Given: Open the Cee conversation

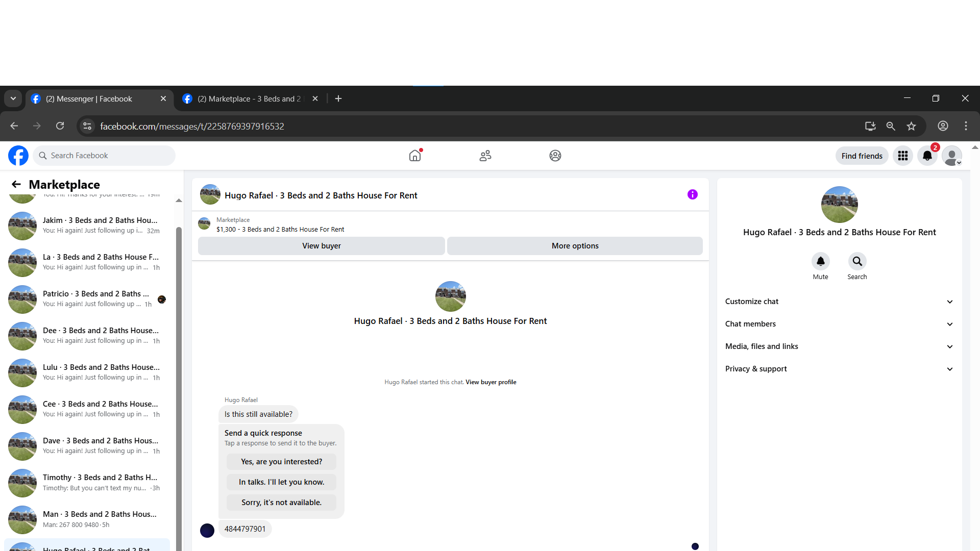Looking at the screenshot, I should (x=87, y=409).
